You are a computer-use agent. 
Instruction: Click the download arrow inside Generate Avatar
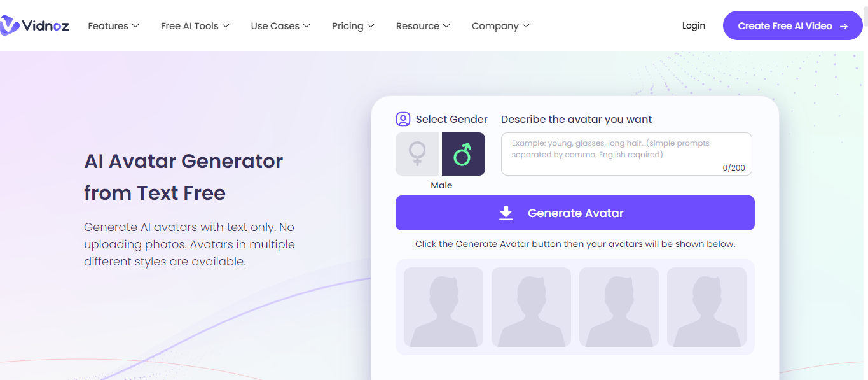pyautogui.click(x=506, y=213)
